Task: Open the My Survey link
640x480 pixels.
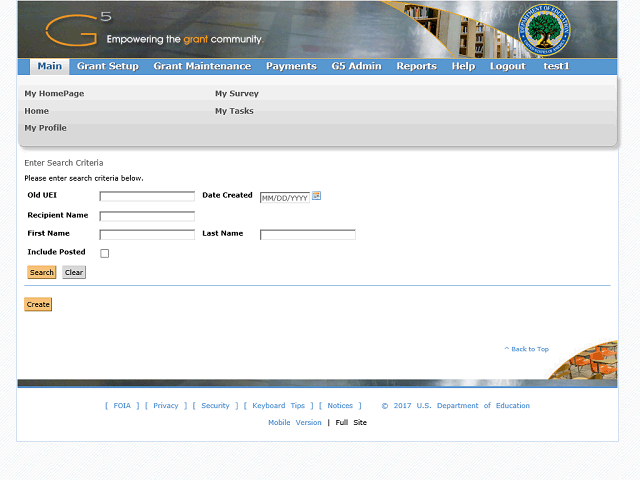Action: pyautogui.click(x=237, y=93)
